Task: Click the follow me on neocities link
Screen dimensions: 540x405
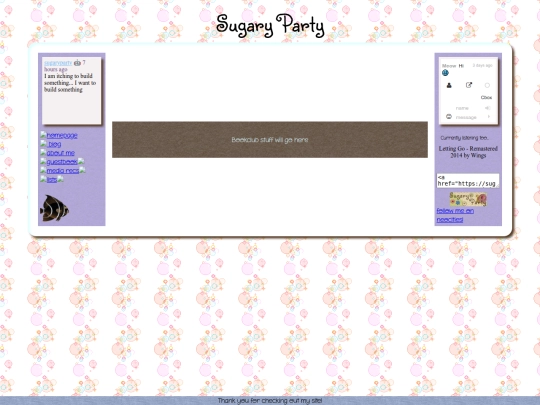Action: pyautogui.click(x=455, y=215)
